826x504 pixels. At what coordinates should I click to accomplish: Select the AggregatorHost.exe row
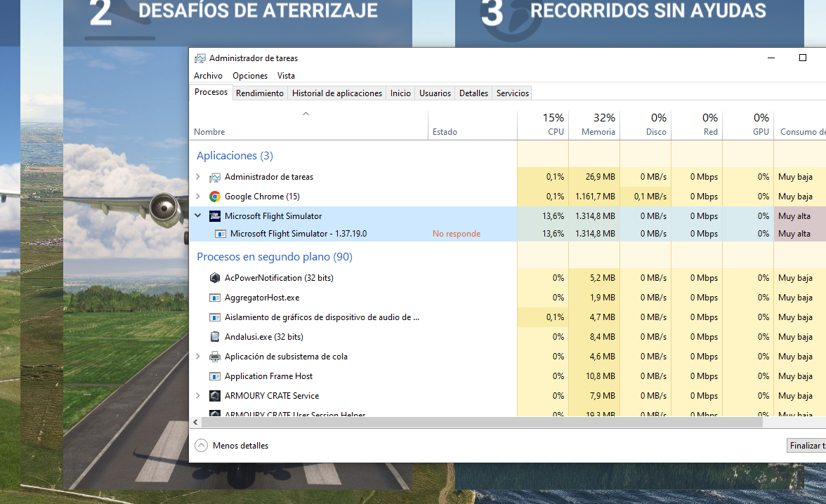click(508, 298)
